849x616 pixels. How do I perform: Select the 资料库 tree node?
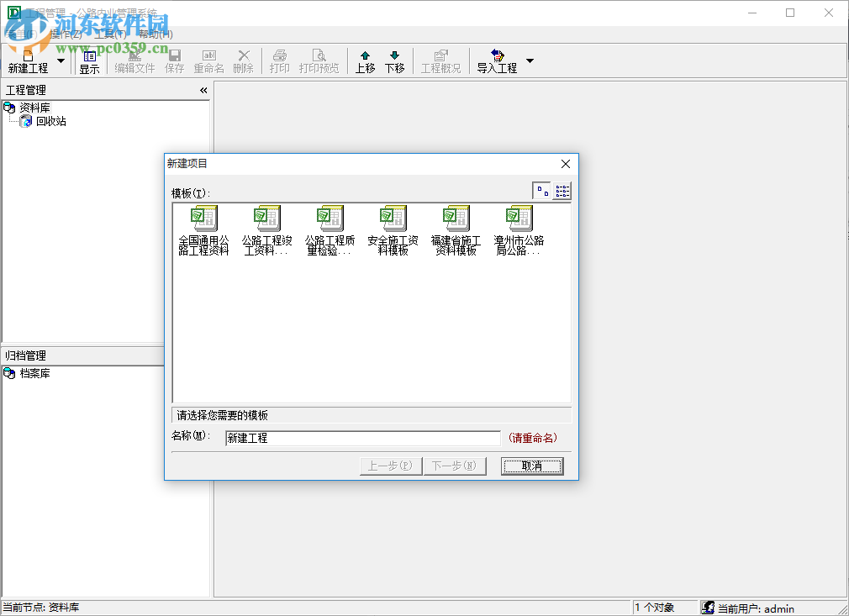pyautogui.click(x=34, y=108)
